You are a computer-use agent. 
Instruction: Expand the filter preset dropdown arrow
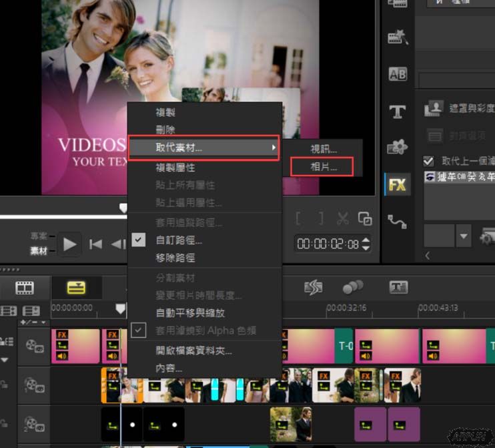tap(464, 236)
